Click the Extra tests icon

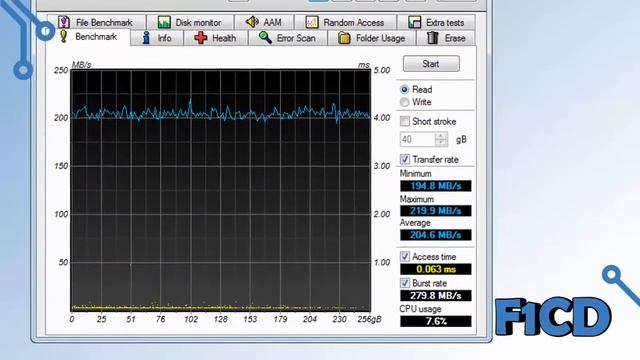(x=414, y=22)
